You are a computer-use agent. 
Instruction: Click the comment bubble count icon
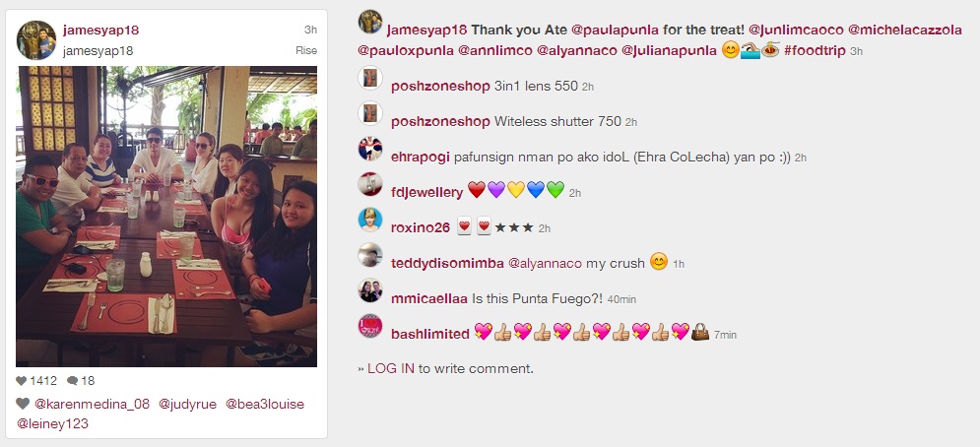pyautogui.click(x=73, y=381)
